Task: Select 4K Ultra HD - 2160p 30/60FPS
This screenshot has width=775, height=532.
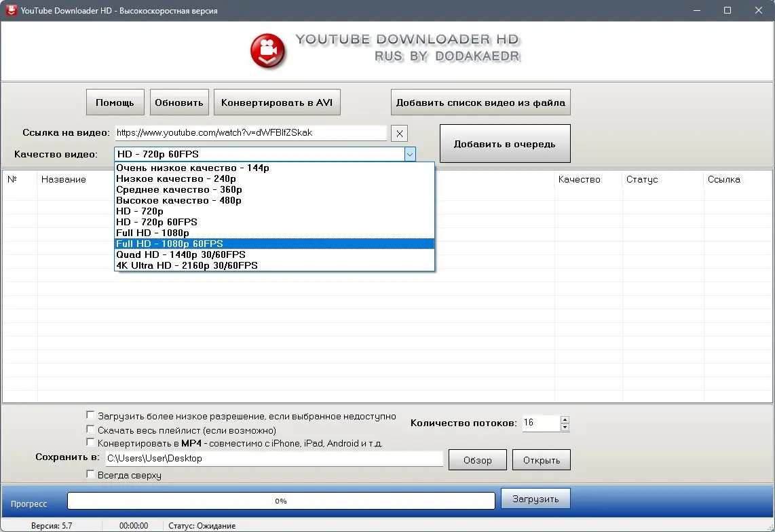Action: coord(274,265)
